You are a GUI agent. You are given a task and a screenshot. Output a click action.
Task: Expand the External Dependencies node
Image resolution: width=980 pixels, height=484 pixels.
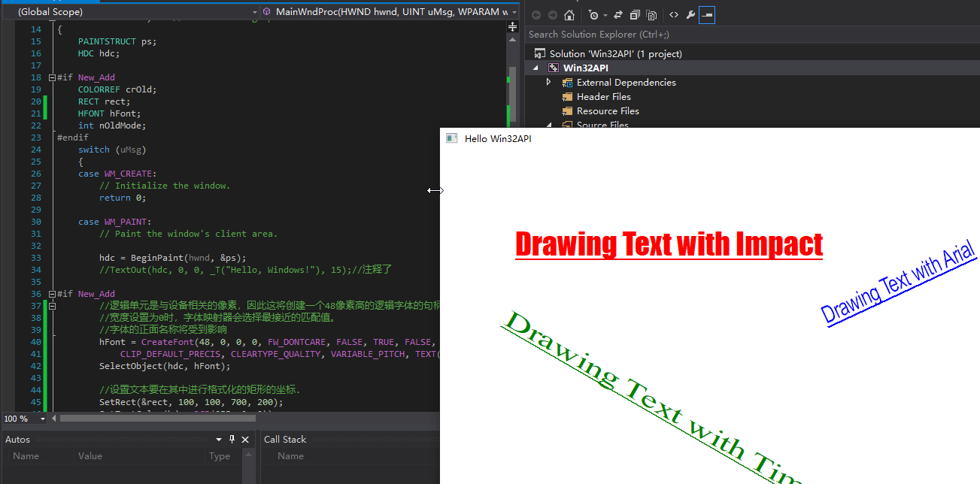pos(548,82)
